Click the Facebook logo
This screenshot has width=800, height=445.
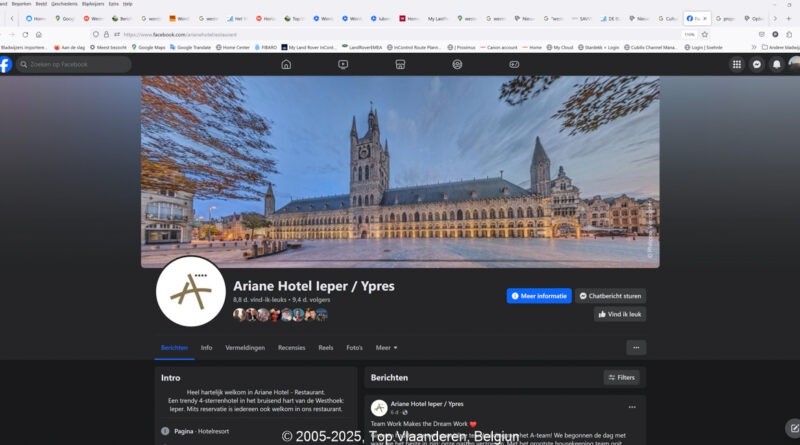5,64
